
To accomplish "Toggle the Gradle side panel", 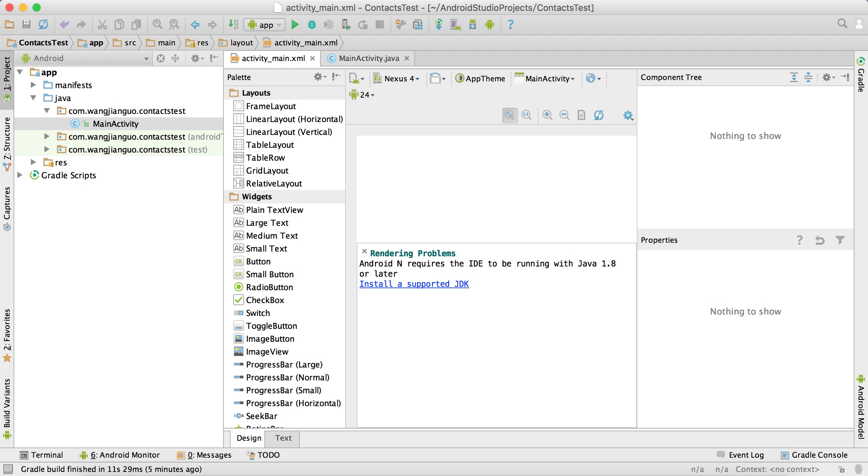I will pos(861,75).
